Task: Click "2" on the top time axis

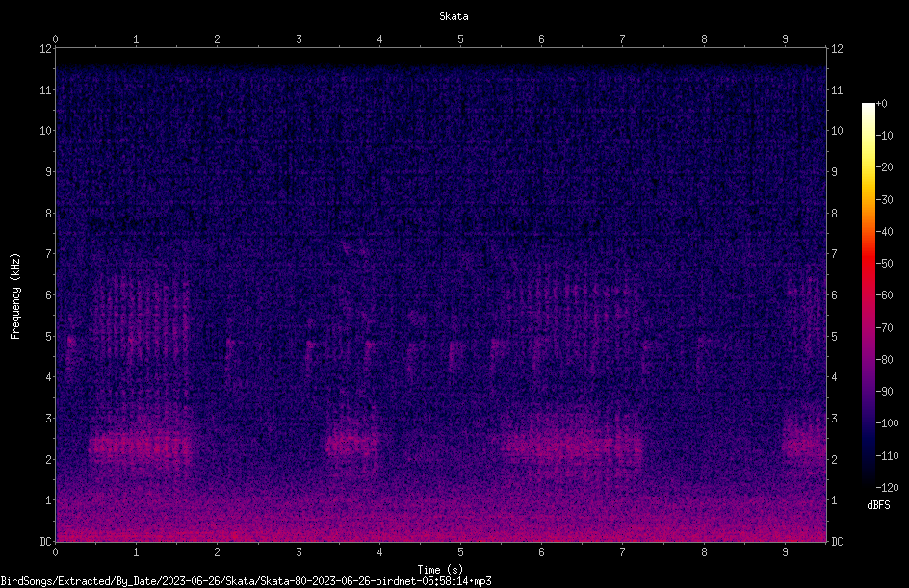Action: (x=218, y=39)
